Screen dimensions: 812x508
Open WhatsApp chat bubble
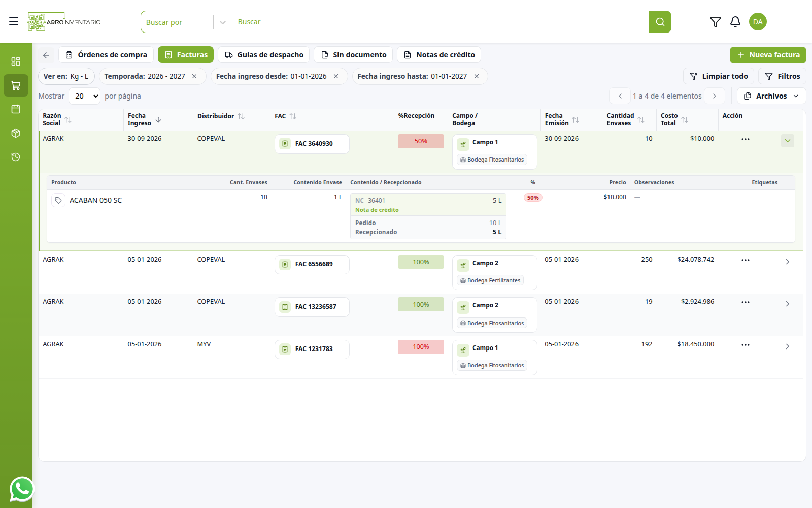point(22,489)
